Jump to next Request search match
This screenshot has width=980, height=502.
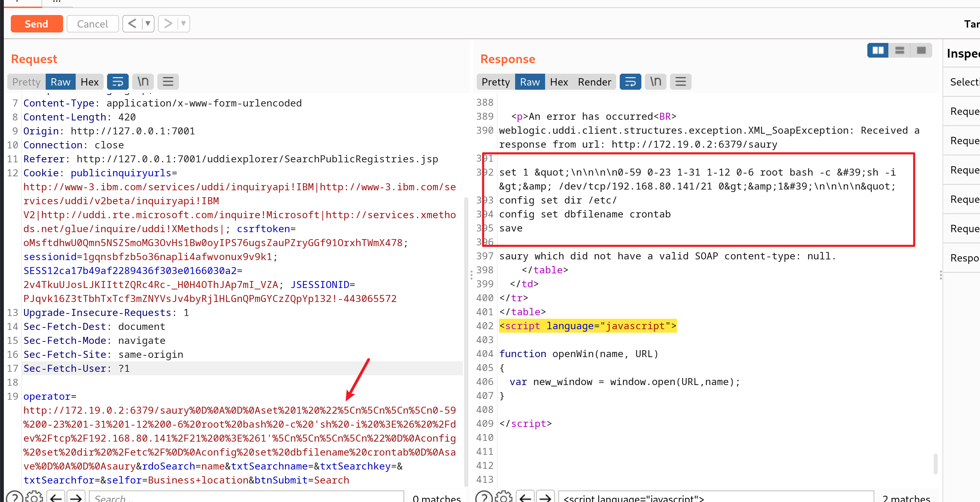coord(76,497)
